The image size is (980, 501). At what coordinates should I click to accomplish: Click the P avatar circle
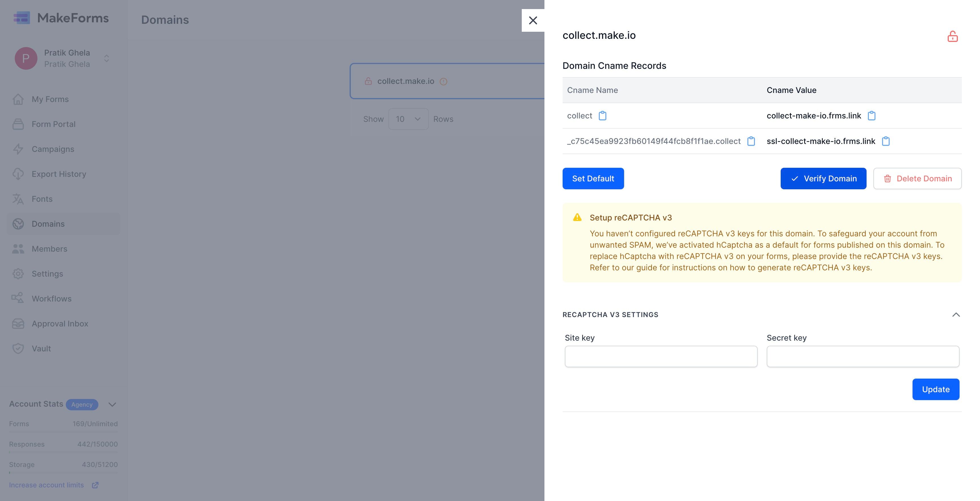click(26, 58)
